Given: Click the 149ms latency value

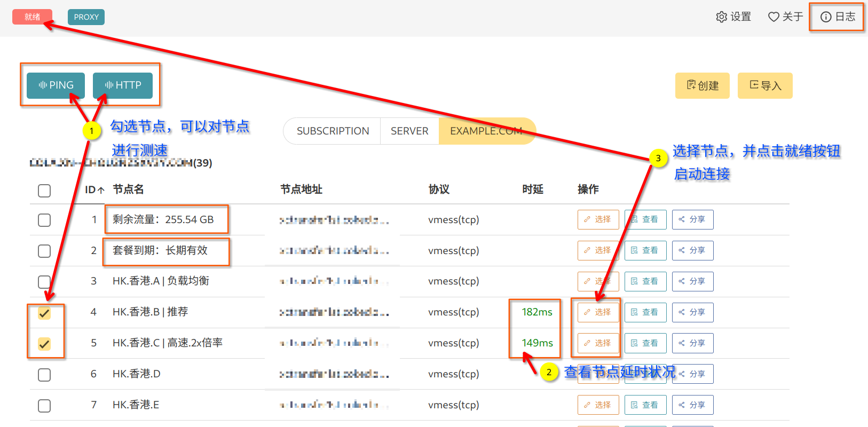Looking at the screenshot, I should click(x=537, y=343).
